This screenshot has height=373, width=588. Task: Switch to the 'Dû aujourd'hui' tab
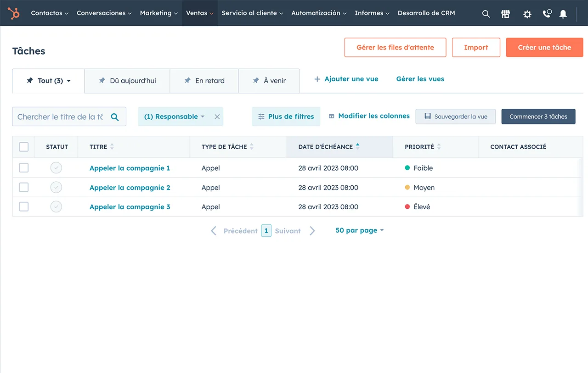[127, 81]
